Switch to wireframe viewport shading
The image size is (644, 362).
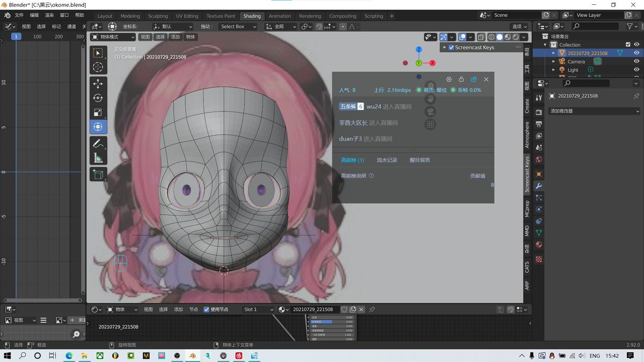492,37
